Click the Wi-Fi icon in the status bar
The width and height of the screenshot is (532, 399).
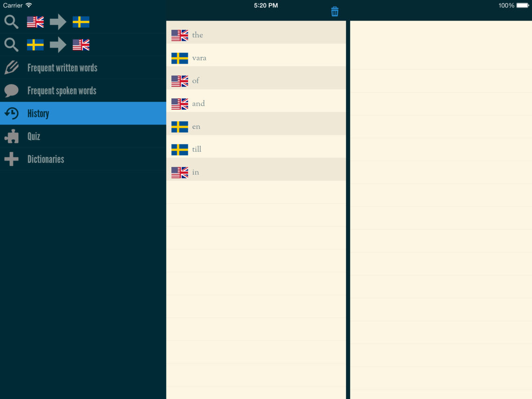tap(29, 5)
